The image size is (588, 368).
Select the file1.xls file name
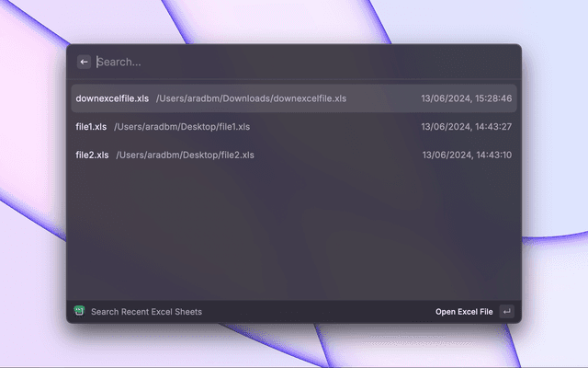tap(91, 127)
